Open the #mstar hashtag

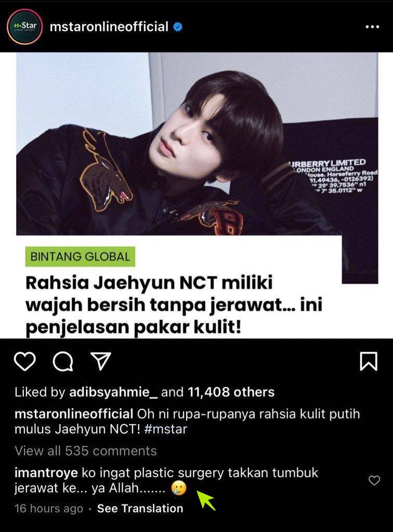point(166,429)
